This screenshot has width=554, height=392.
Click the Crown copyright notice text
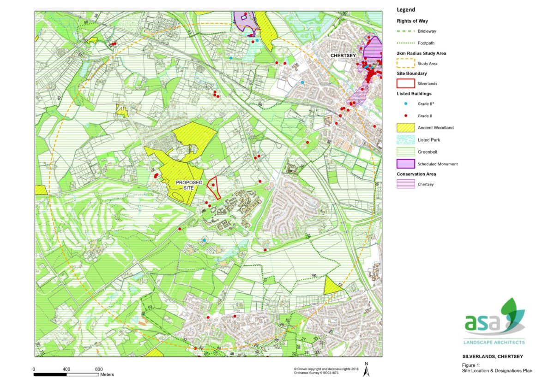pyautogui.click(x=325, y=371)
